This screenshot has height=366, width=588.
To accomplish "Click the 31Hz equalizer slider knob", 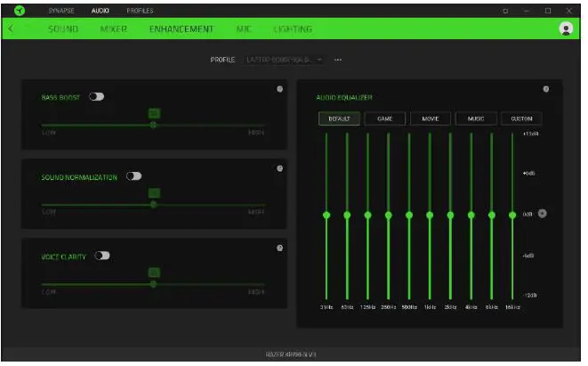I will (326, 216).
